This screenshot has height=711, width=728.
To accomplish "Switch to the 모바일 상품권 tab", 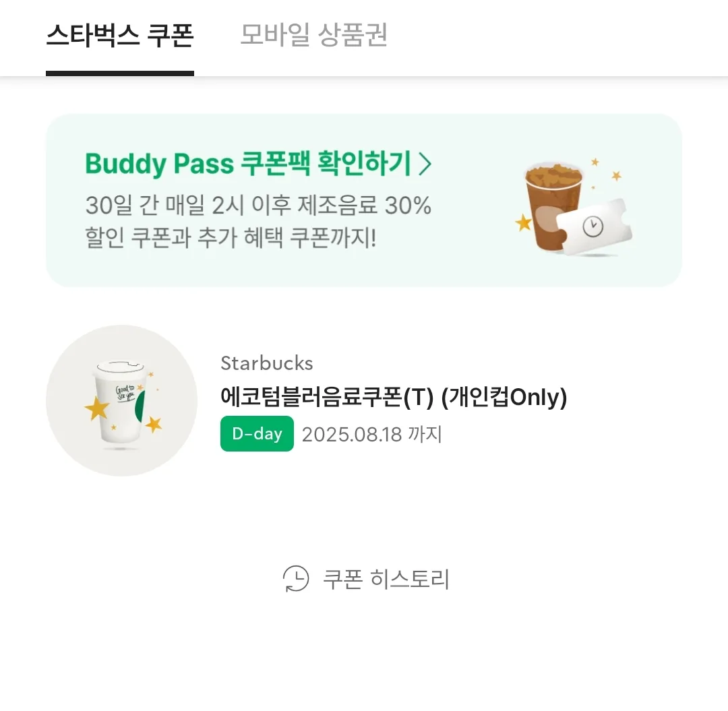I will point(314,35).
